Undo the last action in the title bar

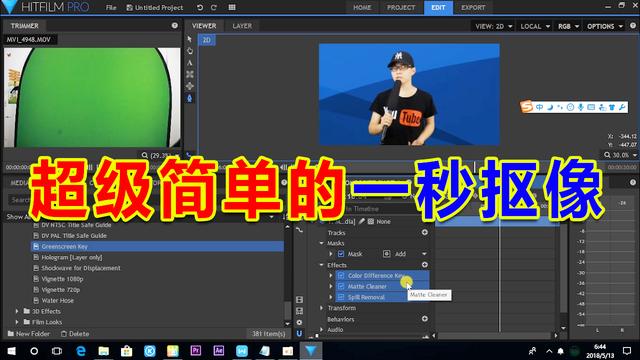200,7
